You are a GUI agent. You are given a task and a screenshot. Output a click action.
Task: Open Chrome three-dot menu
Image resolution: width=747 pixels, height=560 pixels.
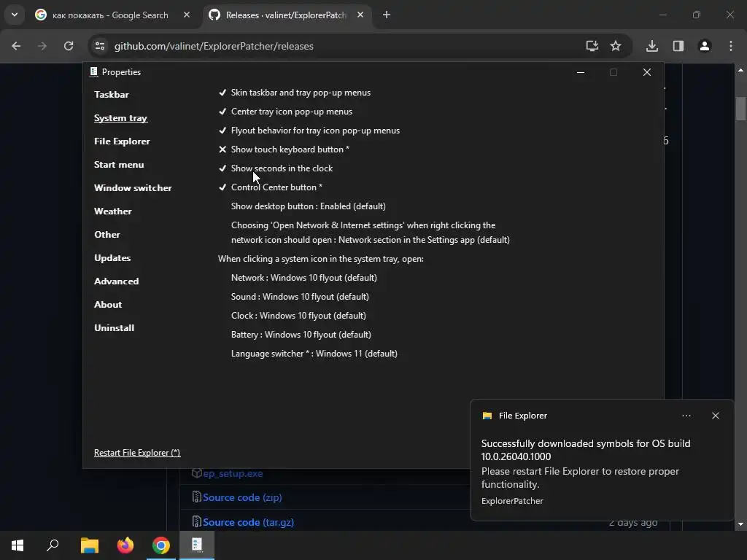tap(731, 46)
